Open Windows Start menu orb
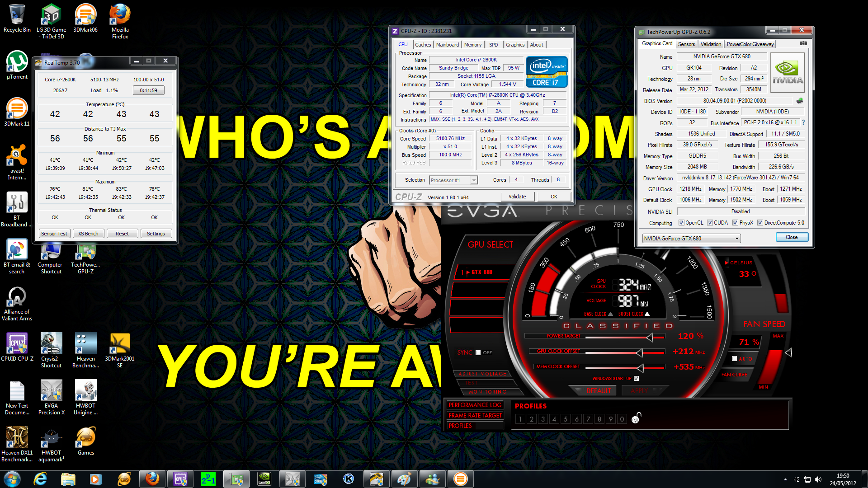This screenshot has width=868, height=488. (12, 479)
